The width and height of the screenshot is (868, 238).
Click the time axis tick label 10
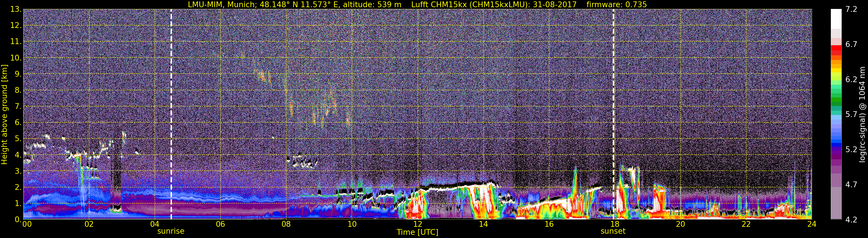[351, 224]
